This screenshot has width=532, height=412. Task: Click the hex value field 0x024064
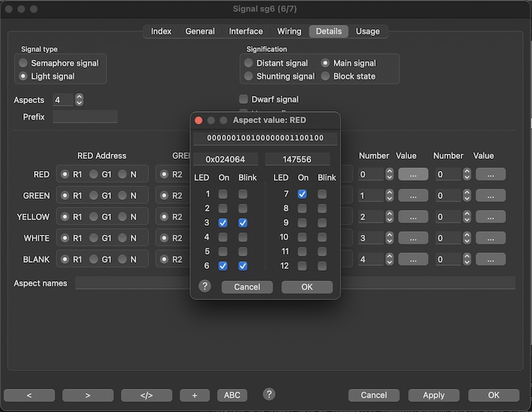click(225, 159)
